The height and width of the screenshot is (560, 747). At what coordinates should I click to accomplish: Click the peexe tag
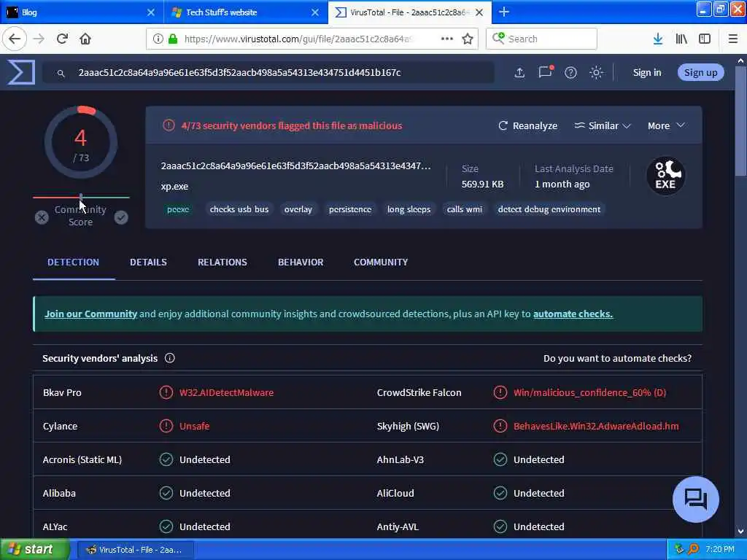(x=178, y=209)
